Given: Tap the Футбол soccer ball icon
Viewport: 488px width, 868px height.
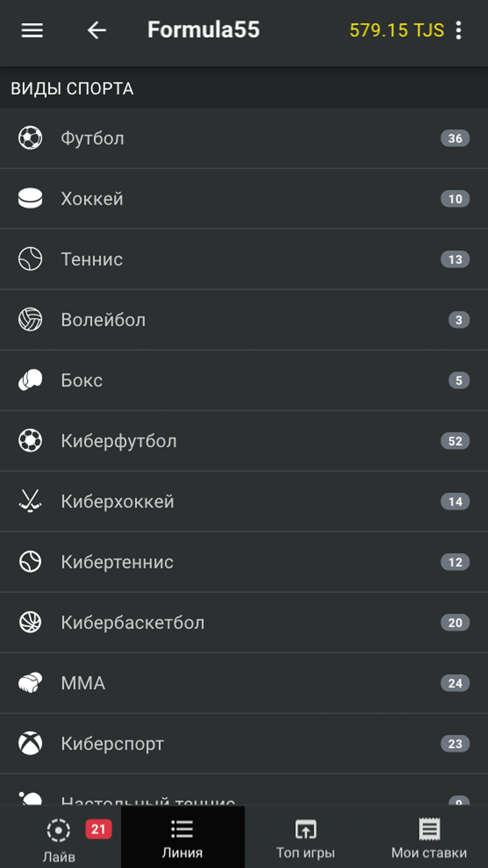Looking at the screenshot, I should click(x=30, y=138).
